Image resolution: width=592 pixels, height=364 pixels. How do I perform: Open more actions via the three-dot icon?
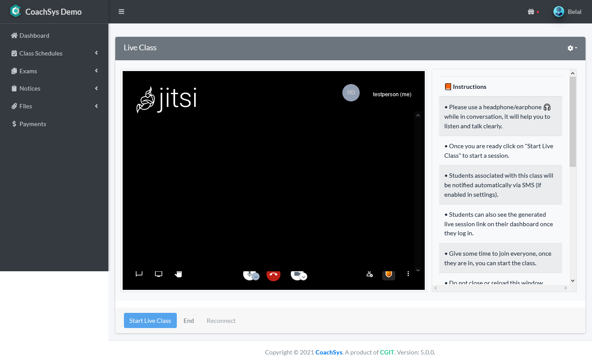(x=408, y=274)
